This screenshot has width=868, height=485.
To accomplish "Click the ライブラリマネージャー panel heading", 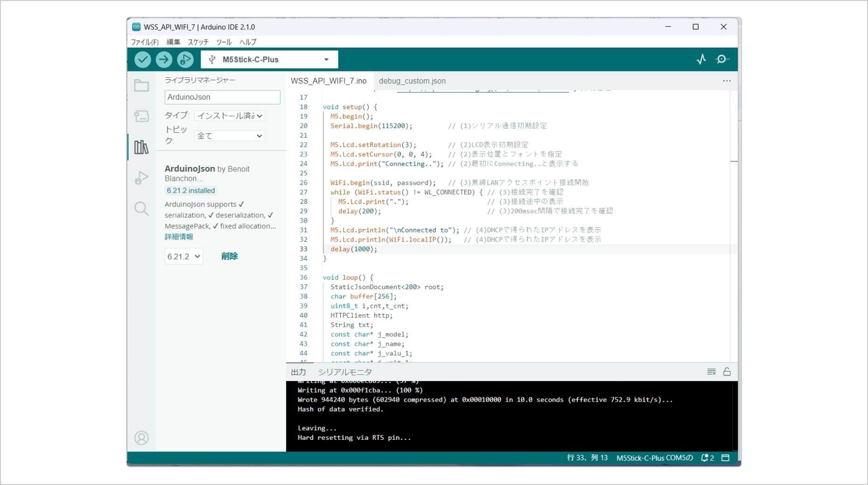I will [200, 80].
